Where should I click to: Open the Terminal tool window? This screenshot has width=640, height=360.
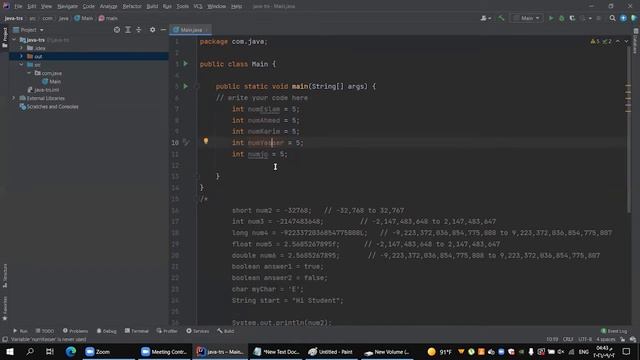[137, 331]
